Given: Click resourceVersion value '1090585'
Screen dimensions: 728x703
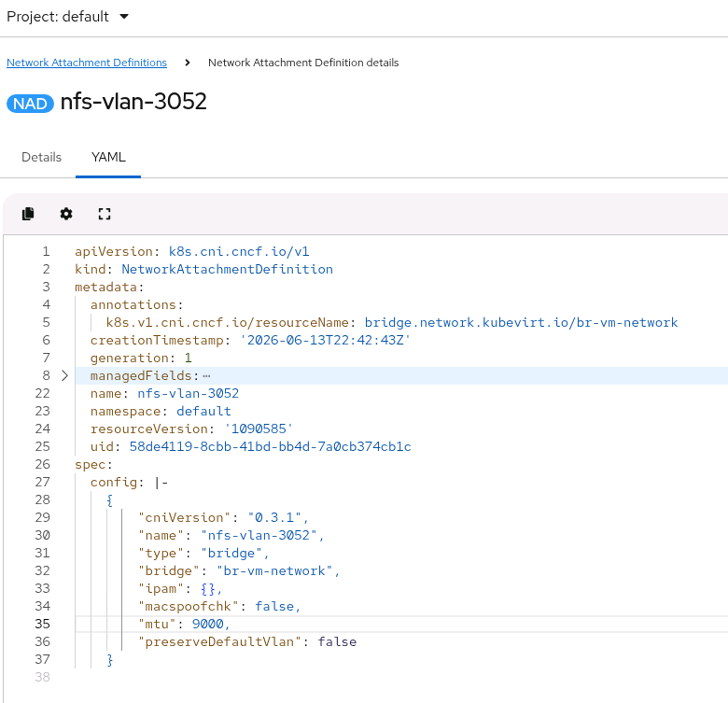Looking at the screenshot, I should click(259, 429).
